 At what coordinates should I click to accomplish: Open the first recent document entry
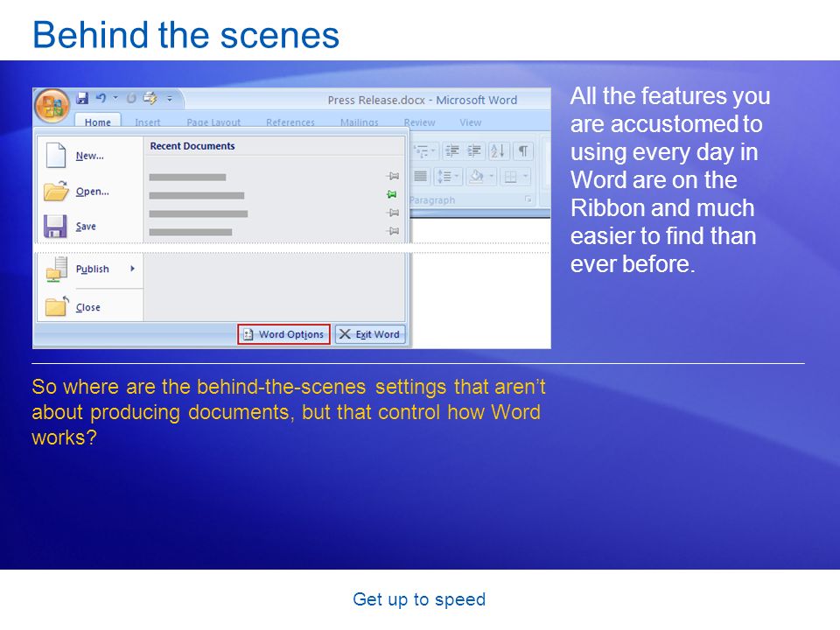(187, 178)
